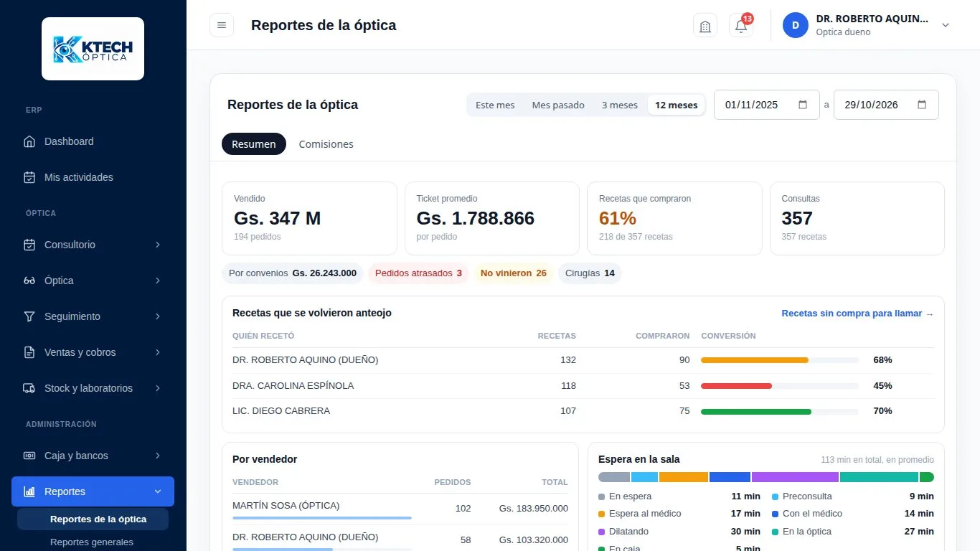Click the end date field 29/10/2026
Viewport: 980px width, 551px height.
coord(886,105)
